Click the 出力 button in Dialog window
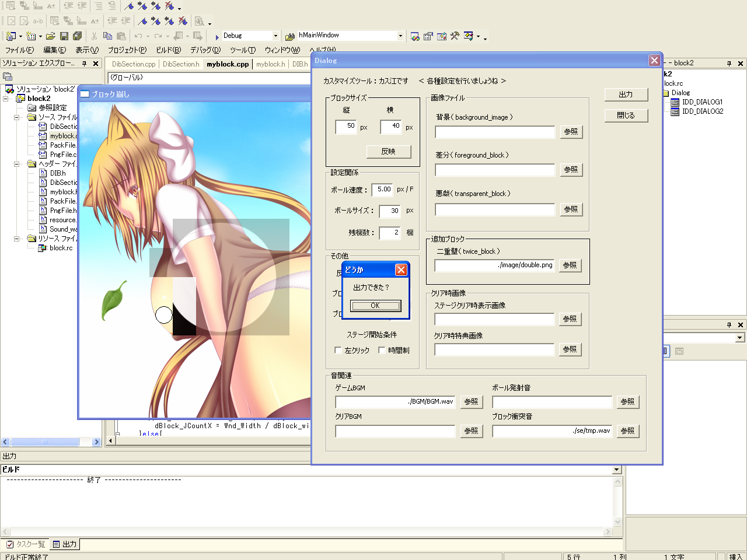The height and width of the screenshot is (560, 747). (626, 94)
